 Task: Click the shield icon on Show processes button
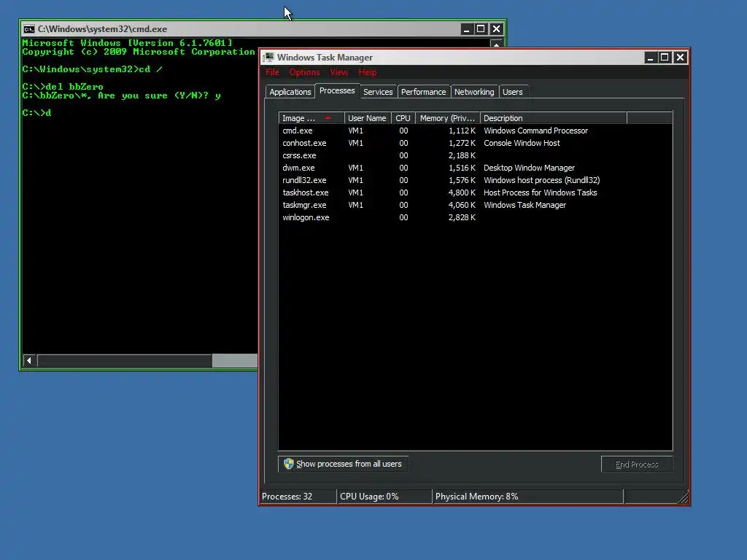[x=289, y=464]
